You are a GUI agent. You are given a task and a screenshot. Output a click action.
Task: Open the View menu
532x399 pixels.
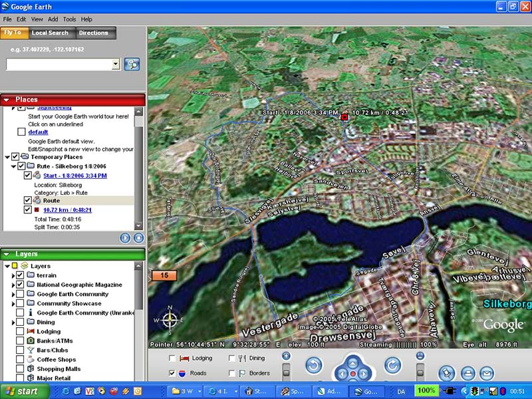click(x=37, y=19)
